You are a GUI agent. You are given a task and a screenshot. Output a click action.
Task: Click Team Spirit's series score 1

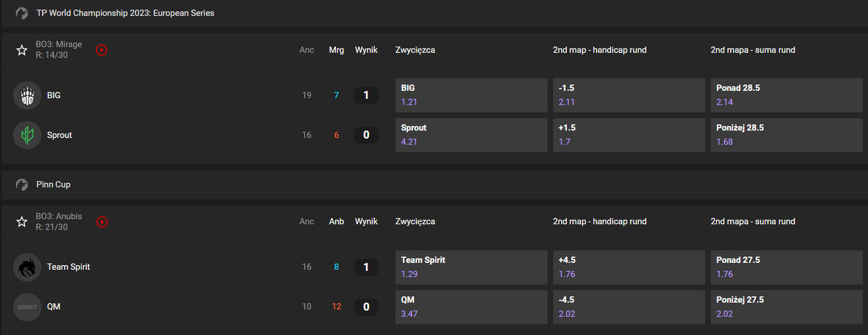[x=366, y=267]
